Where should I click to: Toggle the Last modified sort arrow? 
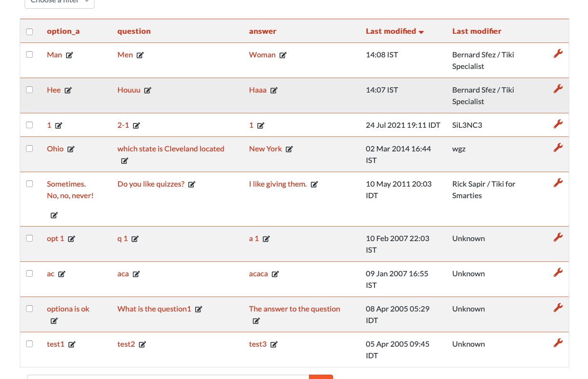pyautogui.click(x=421, y=32)
